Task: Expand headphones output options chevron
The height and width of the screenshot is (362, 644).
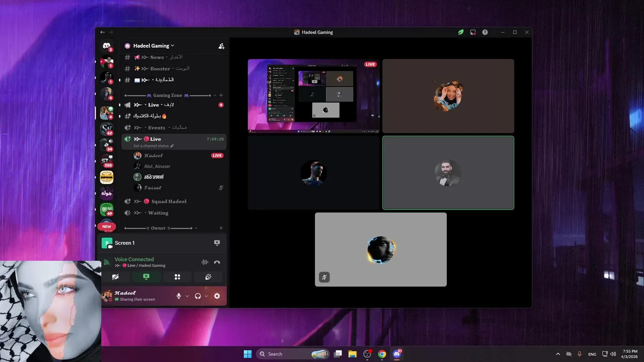Action: [206, 296]
